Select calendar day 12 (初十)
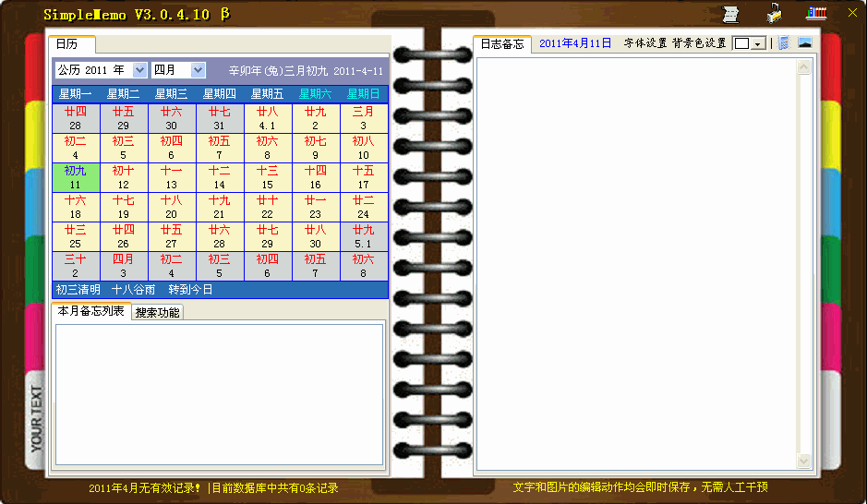867x504 pixels. click(124, 177)
